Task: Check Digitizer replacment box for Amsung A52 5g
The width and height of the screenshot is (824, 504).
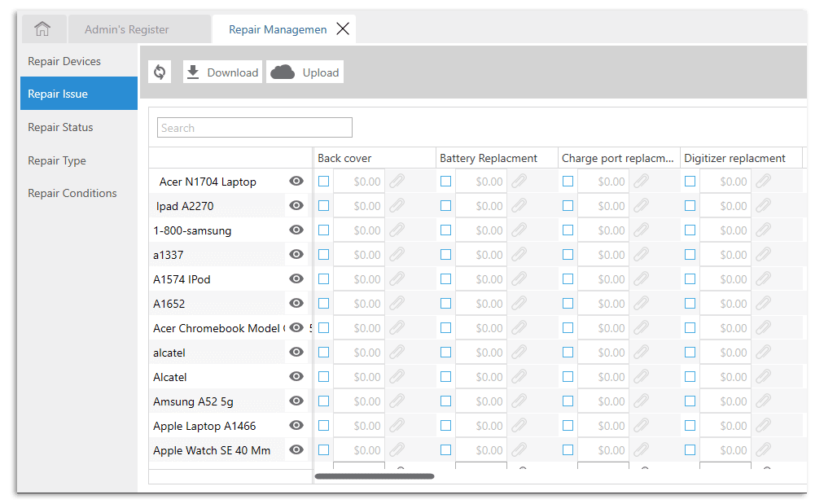Action: pyautogui.click(x=690, y=401)
